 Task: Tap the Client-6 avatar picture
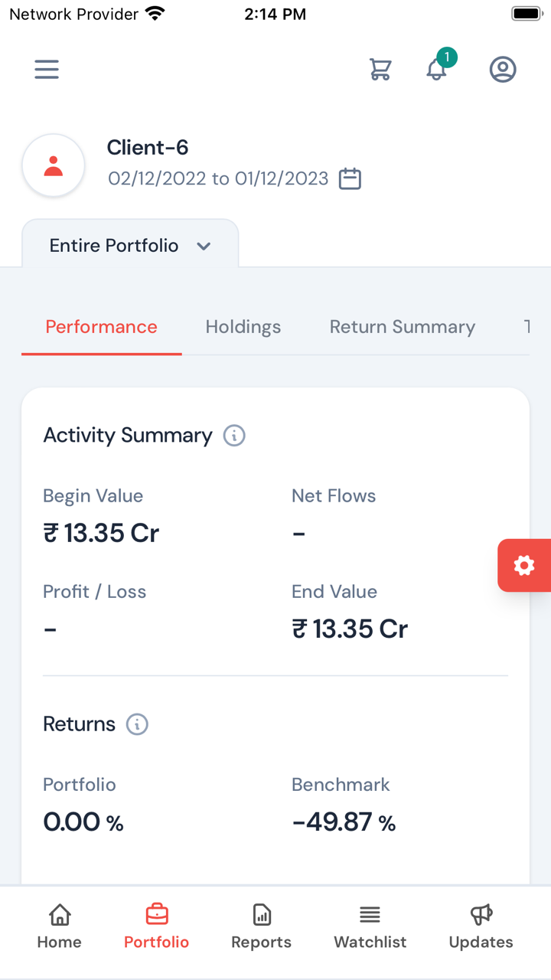tap(54, 165)
